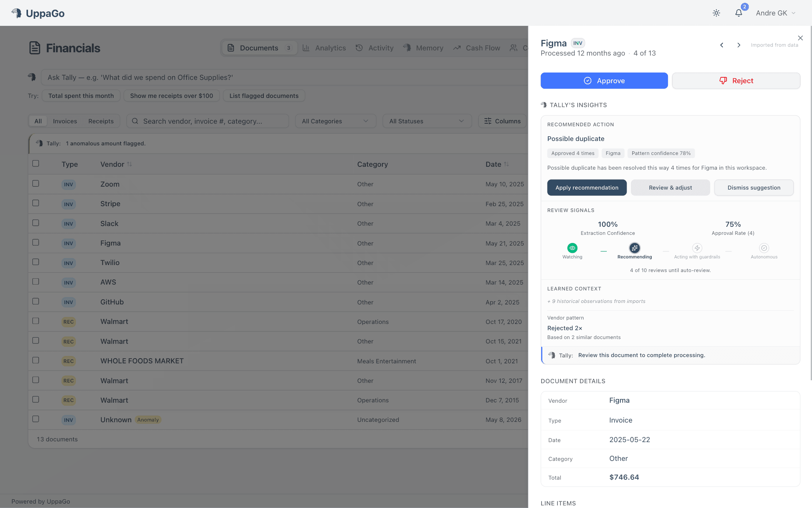
Task: Click the Tally's Insights bird icon
Action: coord(544,105)
